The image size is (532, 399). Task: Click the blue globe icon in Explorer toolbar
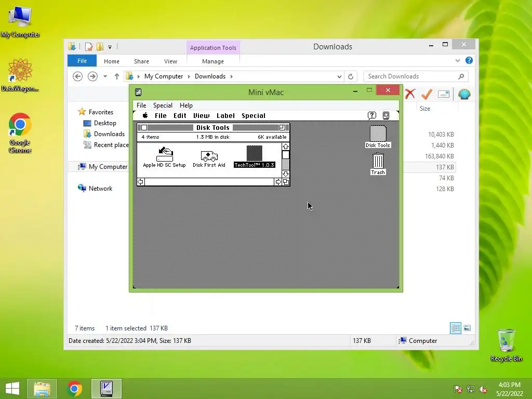(x=464, y=94)
